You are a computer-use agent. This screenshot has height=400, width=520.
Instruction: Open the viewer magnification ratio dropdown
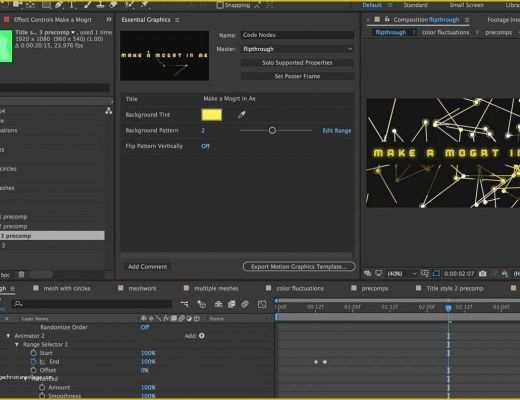point(402,274)
